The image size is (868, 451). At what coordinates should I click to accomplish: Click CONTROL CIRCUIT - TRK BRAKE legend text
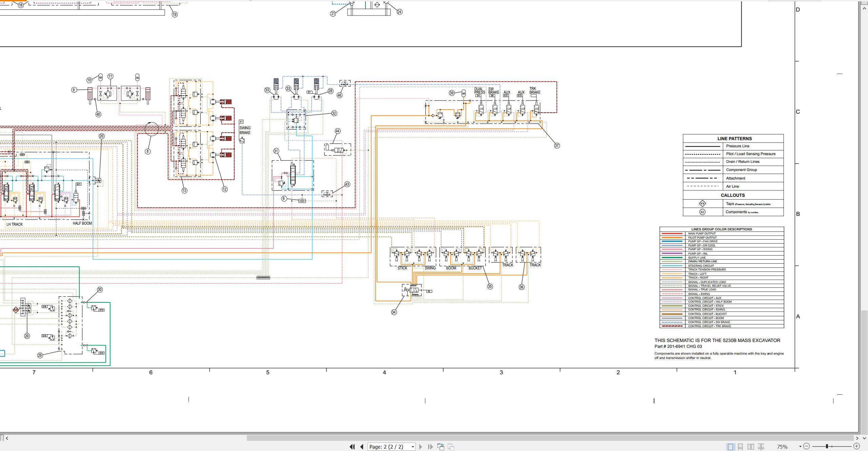point(709,326)
